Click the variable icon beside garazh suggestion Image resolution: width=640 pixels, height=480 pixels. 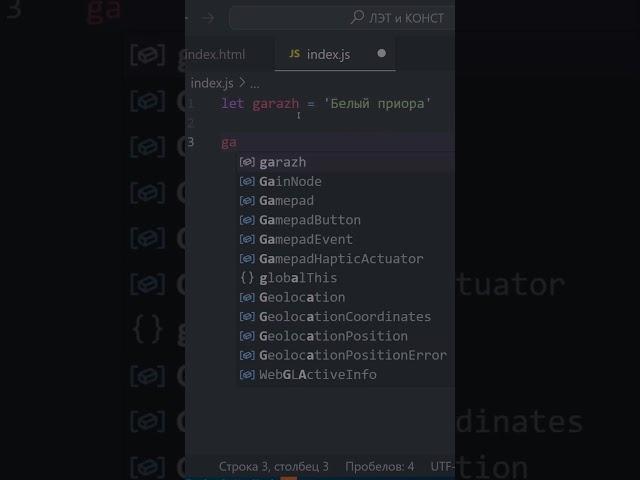[x=248, y=162]
